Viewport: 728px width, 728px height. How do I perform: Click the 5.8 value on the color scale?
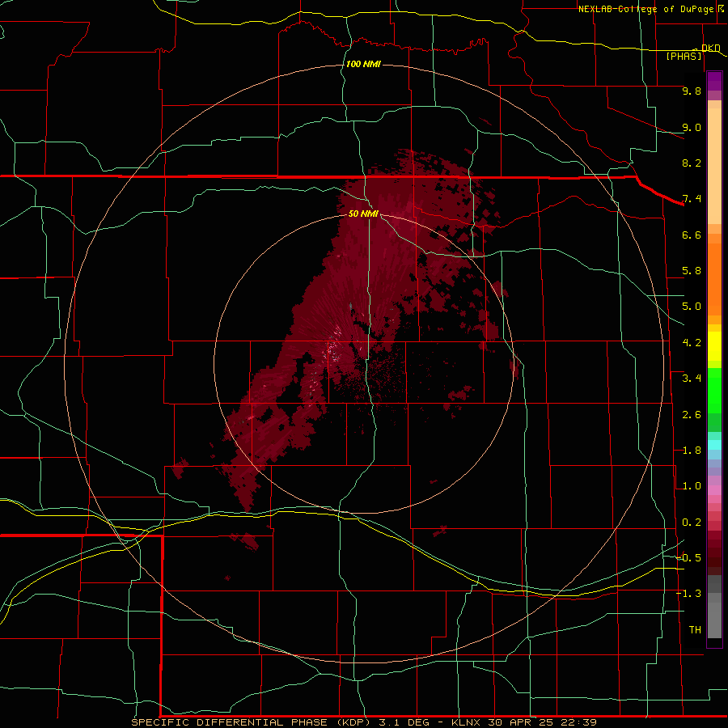tap(692, 271)
